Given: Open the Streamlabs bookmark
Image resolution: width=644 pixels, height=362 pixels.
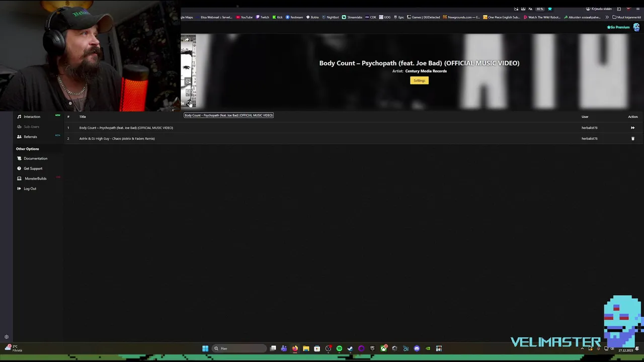Looking at the screenshot, I should pos(352,17).
